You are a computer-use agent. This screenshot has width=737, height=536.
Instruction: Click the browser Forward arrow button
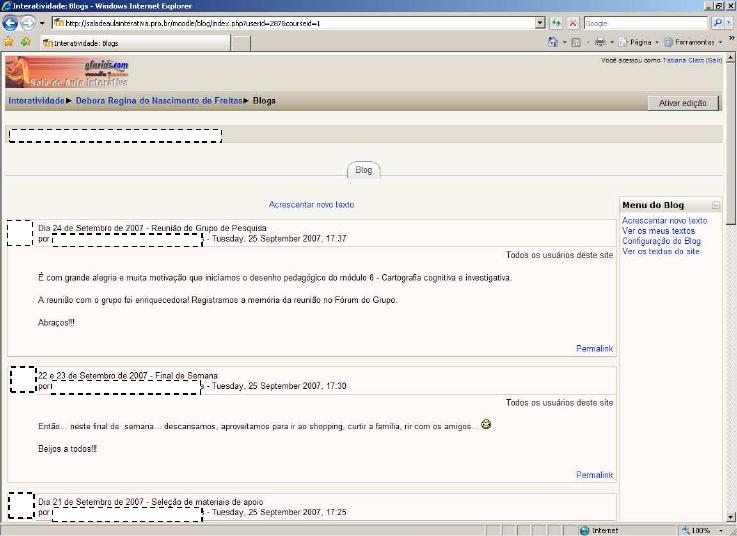pos(28,22)
